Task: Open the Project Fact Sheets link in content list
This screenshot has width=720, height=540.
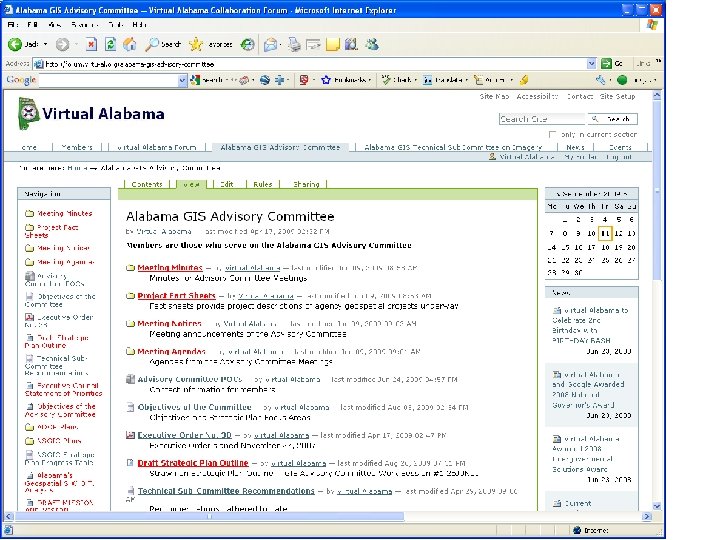Action: 176,296
